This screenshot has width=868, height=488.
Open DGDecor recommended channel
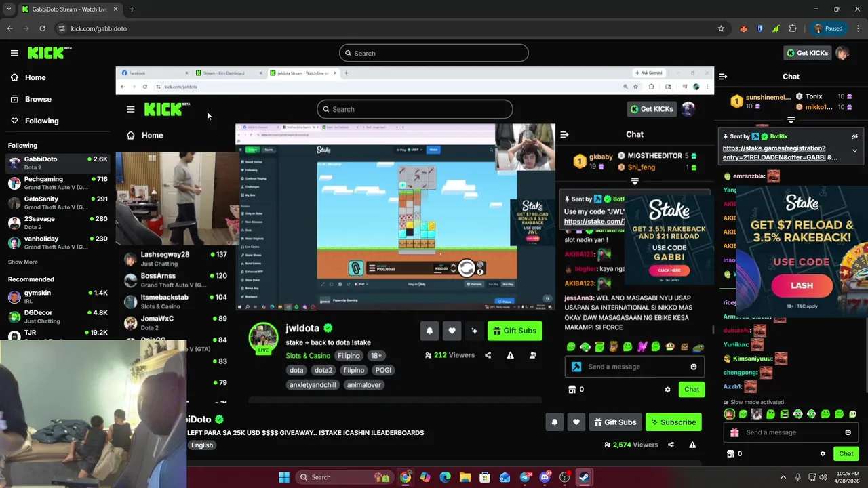click(x=58, y=317)
